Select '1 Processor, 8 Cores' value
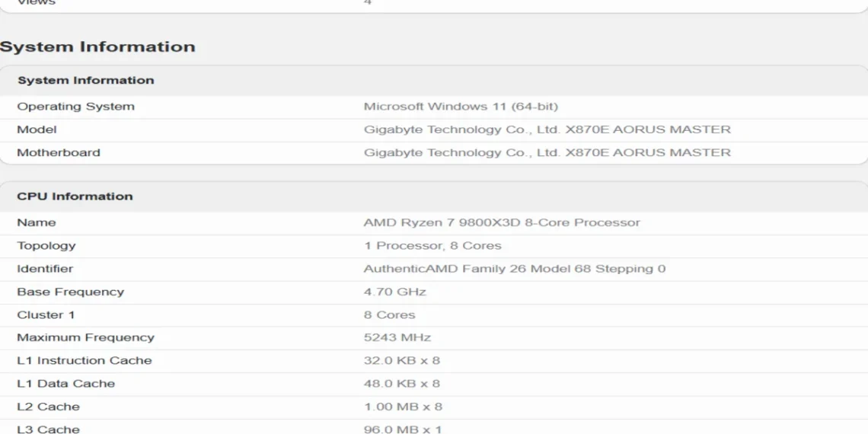 tap(432, 246)
